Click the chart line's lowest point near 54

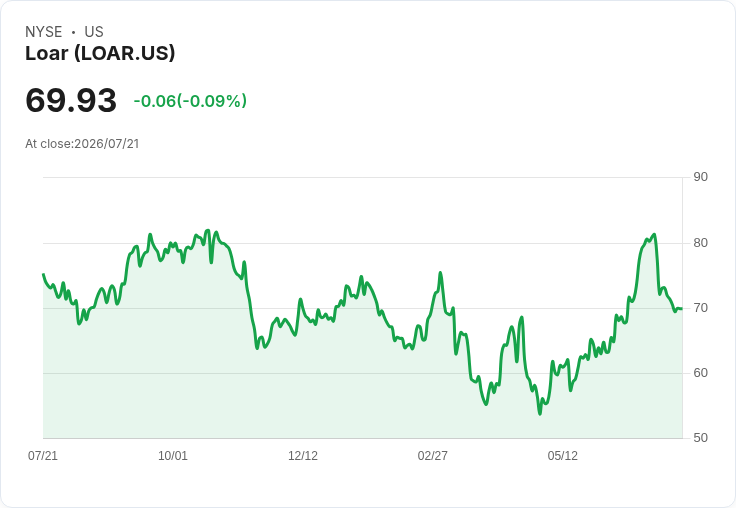pos(540,414)
